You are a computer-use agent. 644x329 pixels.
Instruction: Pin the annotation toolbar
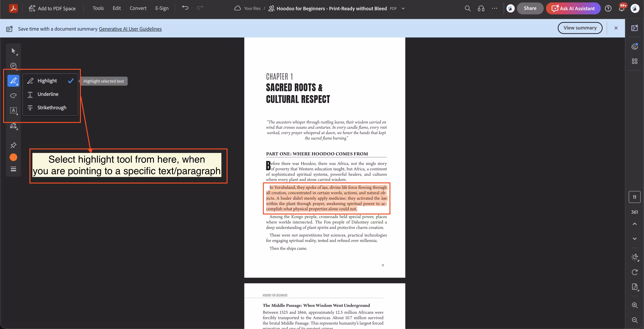[x=13, y=145]
